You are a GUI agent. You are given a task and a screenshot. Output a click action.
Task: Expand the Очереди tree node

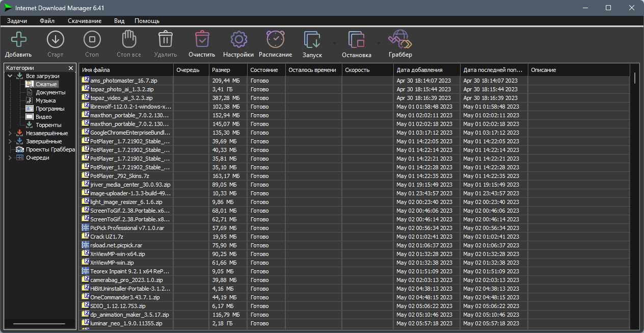[x=9, y=158]
